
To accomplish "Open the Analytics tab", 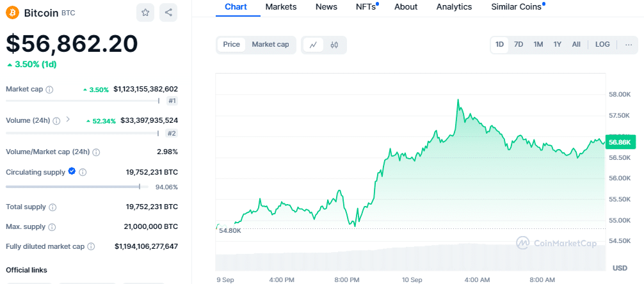I will click(455, 7).
